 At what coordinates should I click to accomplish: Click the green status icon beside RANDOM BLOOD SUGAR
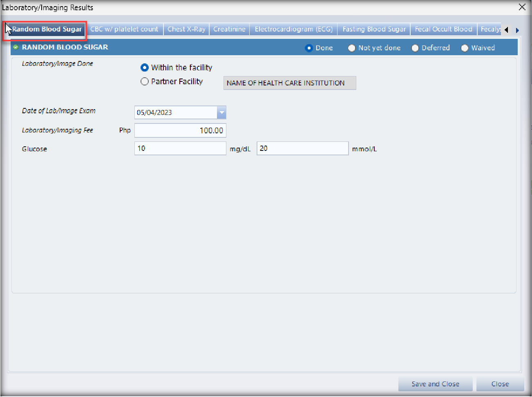(16, 47)
